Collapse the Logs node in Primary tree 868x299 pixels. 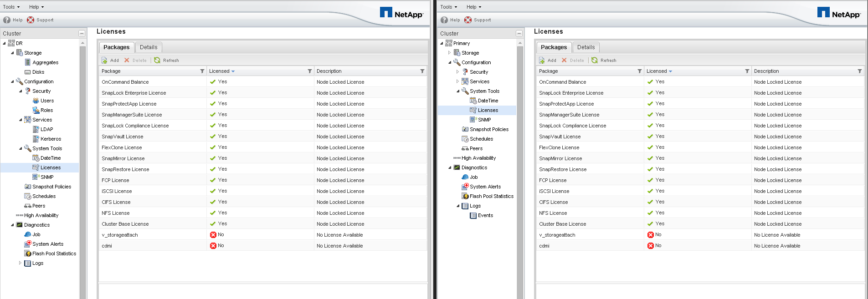(458, 206)
